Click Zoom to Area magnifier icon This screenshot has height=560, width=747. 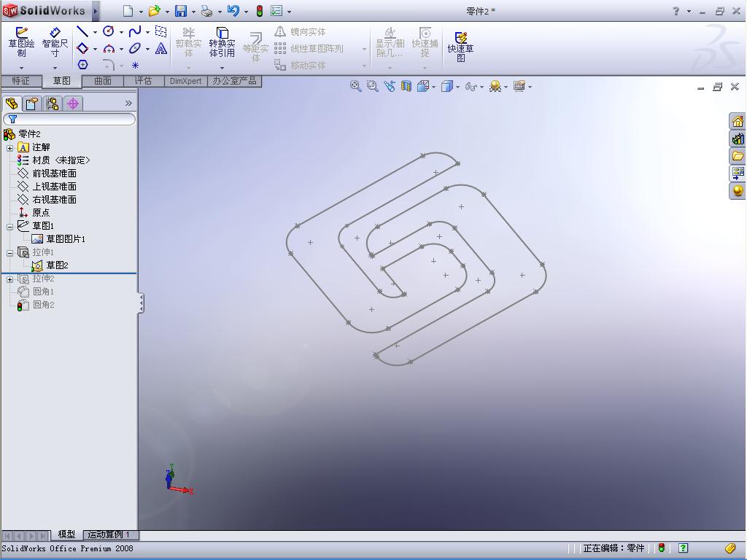pyautogui.click(x=373, y=86)
